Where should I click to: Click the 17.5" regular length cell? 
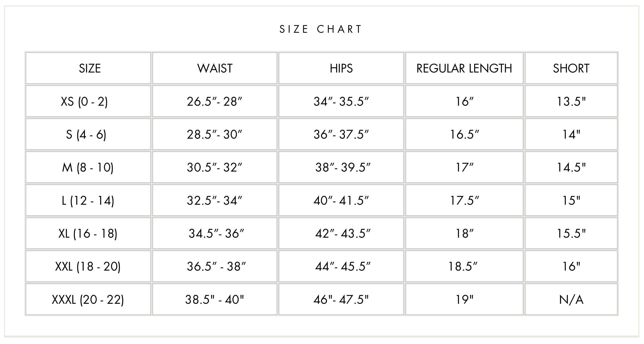tap(464, 200)
